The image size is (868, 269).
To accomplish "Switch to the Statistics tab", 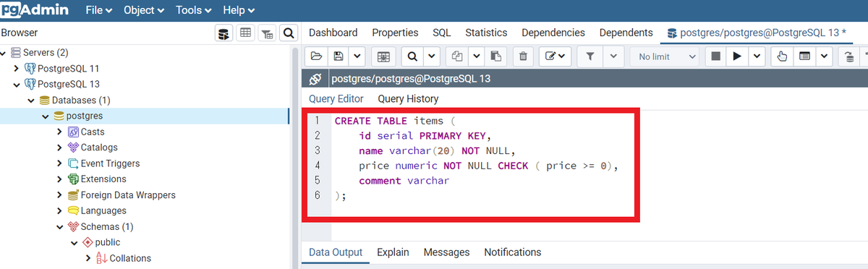I will coord(486,33).
